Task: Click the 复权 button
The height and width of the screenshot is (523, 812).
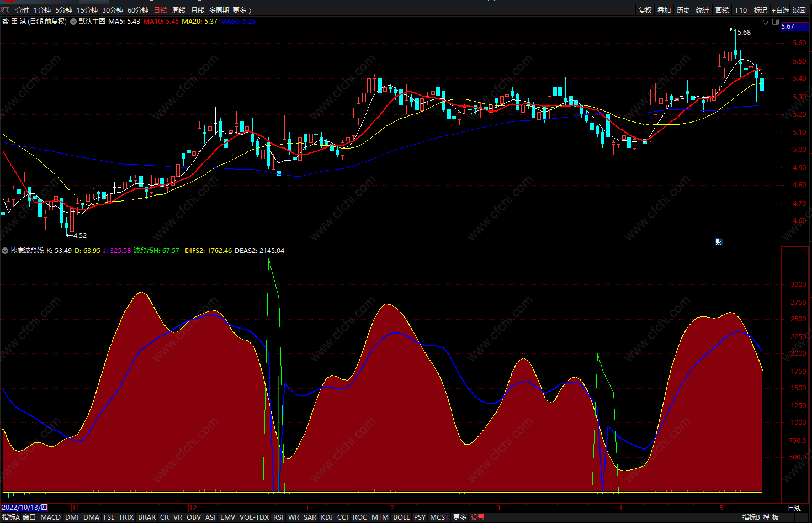Action: point(645,10)
